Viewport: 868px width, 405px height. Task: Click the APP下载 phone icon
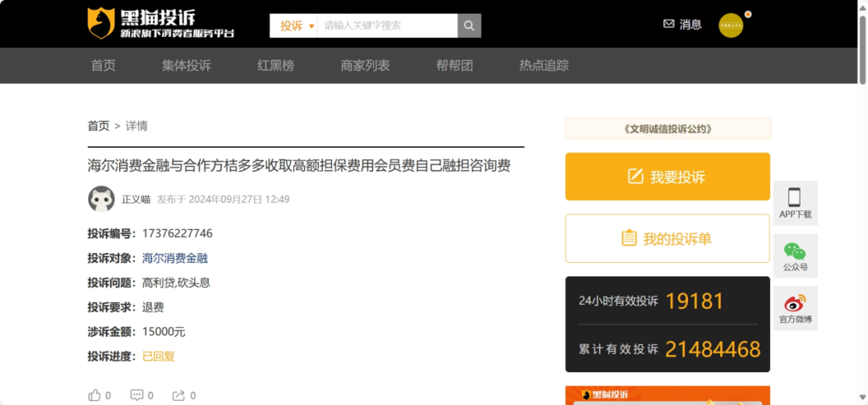click(795, 198)
